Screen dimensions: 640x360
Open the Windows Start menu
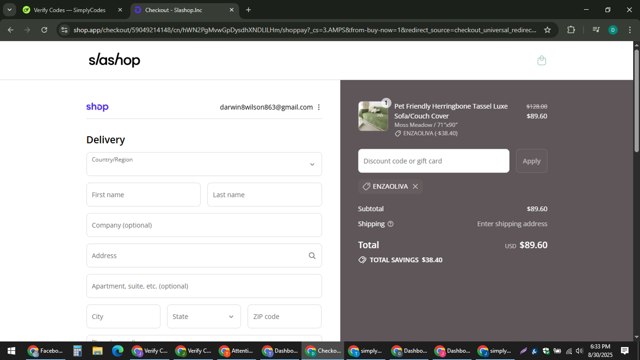11,351
